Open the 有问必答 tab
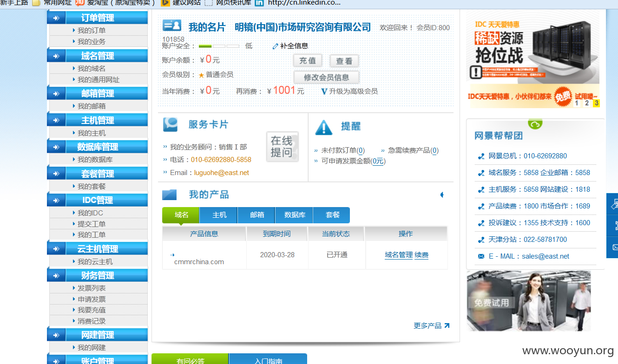The image size is (618, 364). point(190,359)
